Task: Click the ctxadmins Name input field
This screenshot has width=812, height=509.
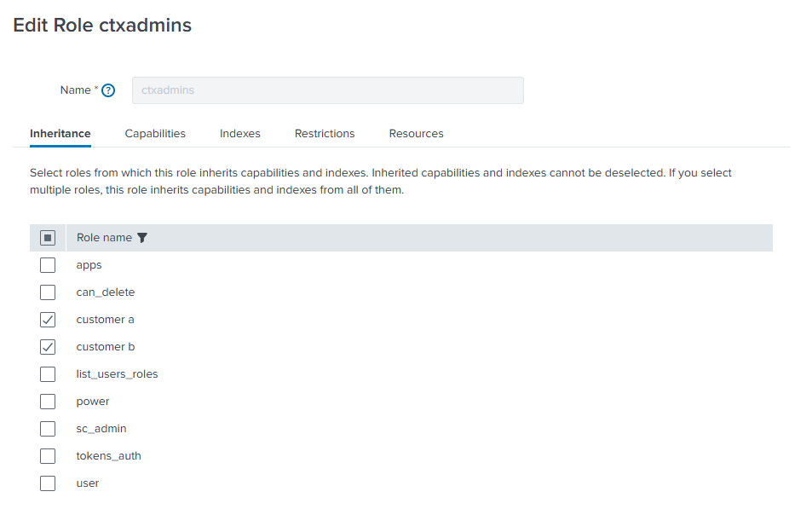Action: [x=327, y=90]
